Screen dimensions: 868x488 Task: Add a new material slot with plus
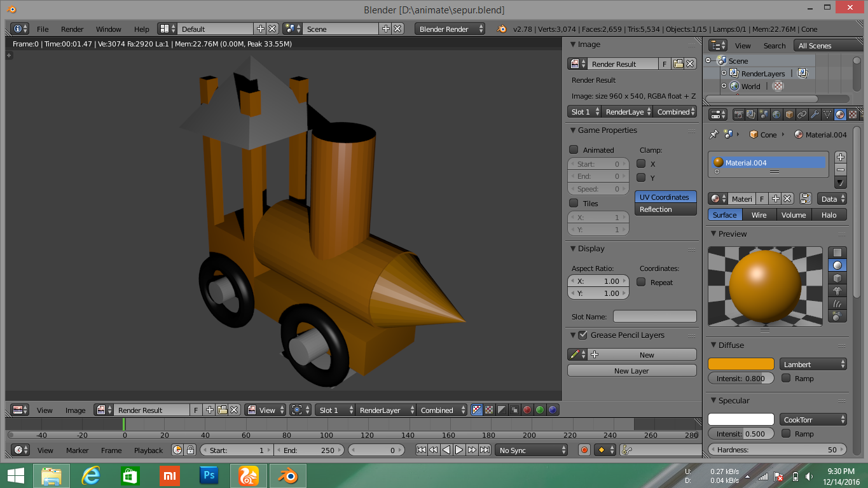[841, 157]
